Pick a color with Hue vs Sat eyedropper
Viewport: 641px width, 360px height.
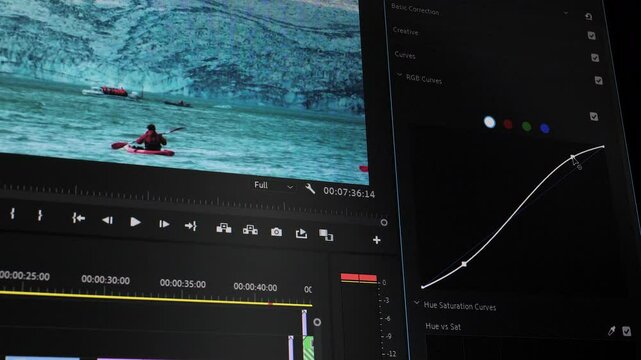[612, 330]
